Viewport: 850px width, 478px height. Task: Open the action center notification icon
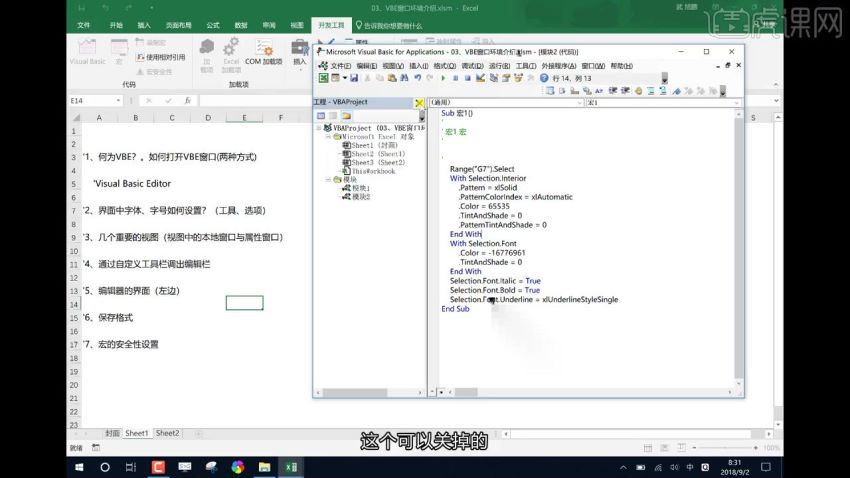click(x=765, y=467)
